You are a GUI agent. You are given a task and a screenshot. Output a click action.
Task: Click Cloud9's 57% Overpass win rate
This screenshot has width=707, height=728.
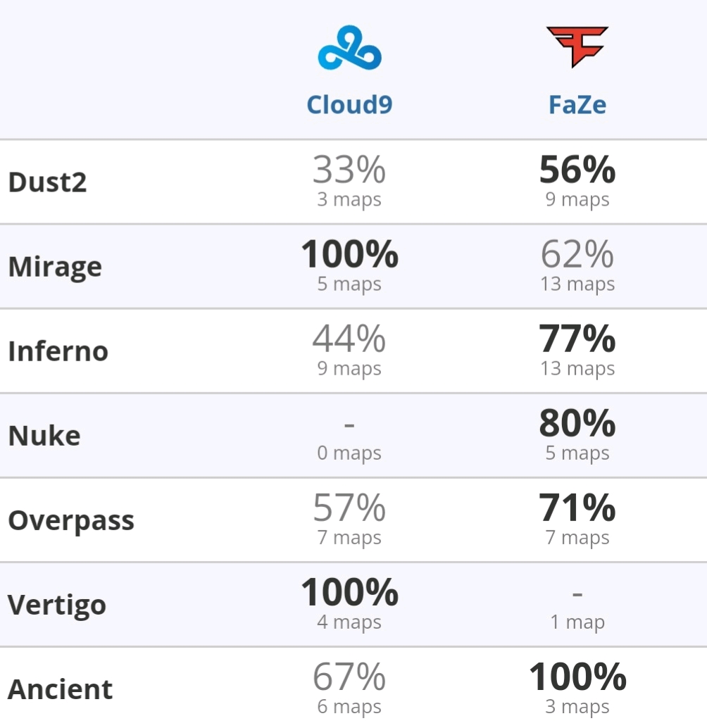[x=349, y=508]
